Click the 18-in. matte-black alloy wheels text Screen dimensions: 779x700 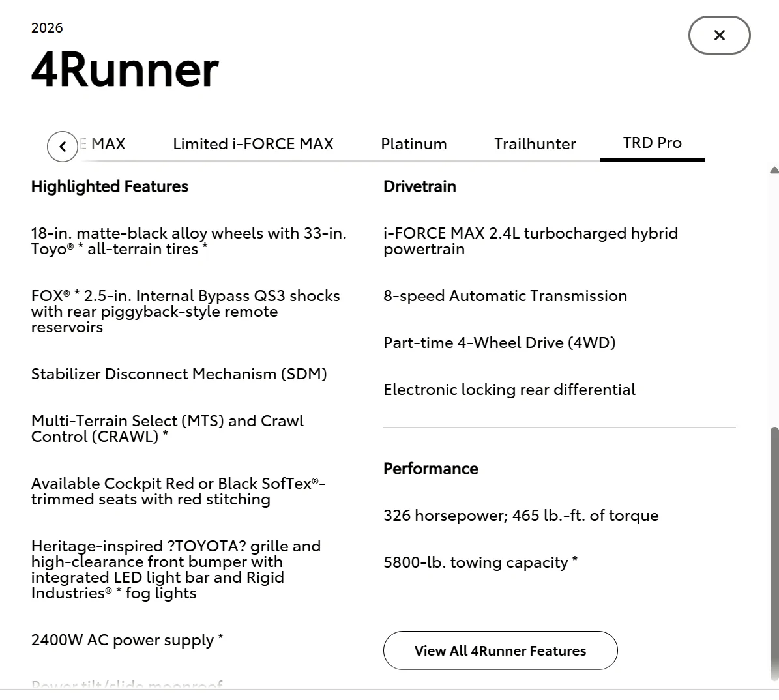point(189,241)
